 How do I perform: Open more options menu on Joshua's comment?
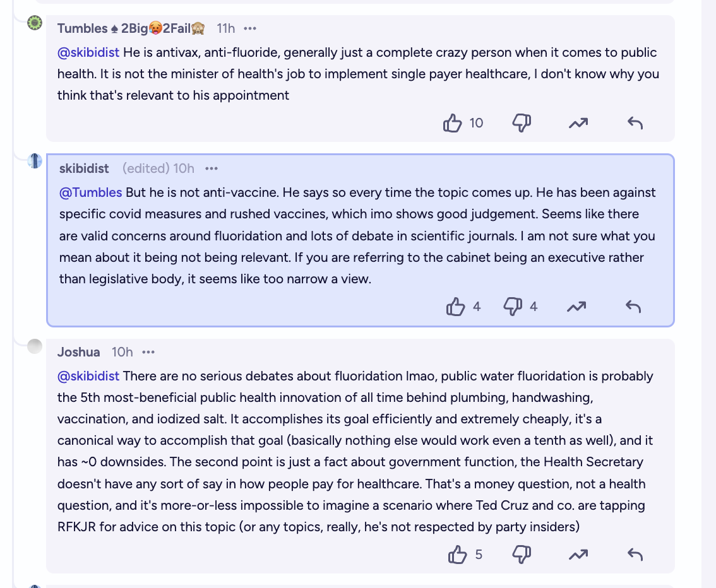coord(148,352)
